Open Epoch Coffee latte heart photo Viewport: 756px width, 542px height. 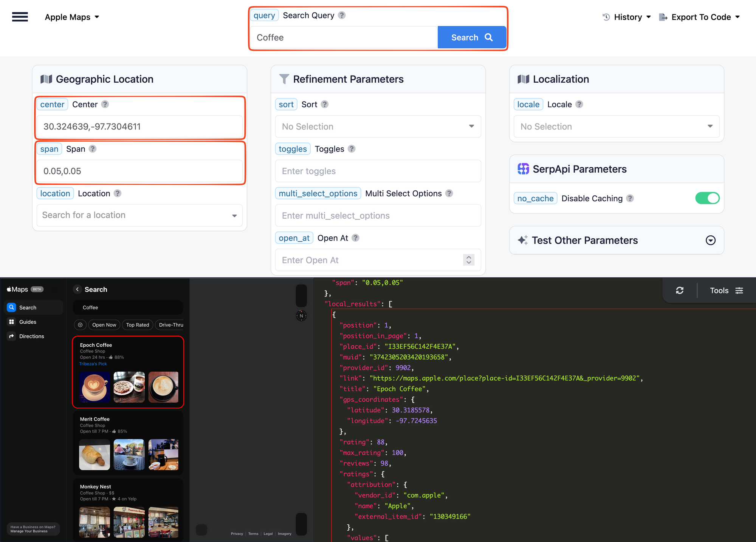pos(94,387)
